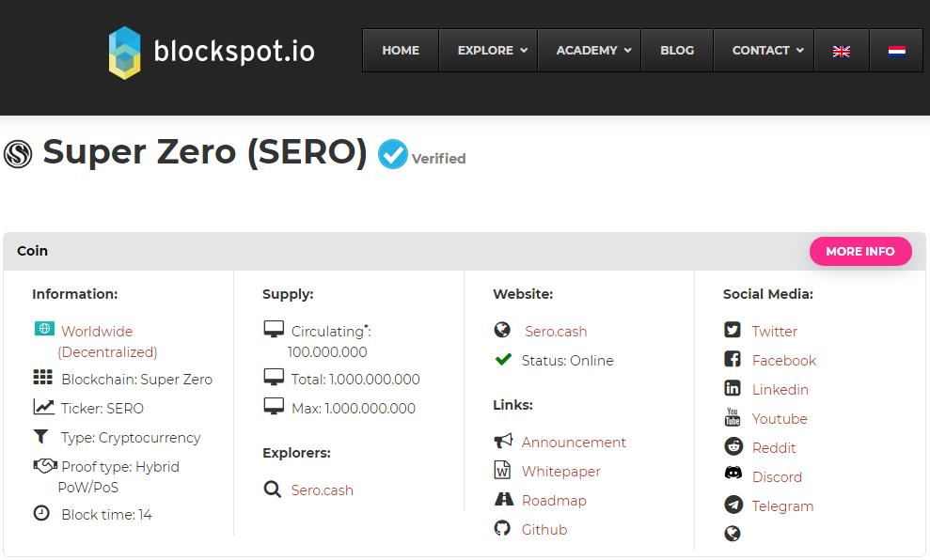
Task: Open the Whitepaper link
Action: pyautogui.click(x=561, y=471)
